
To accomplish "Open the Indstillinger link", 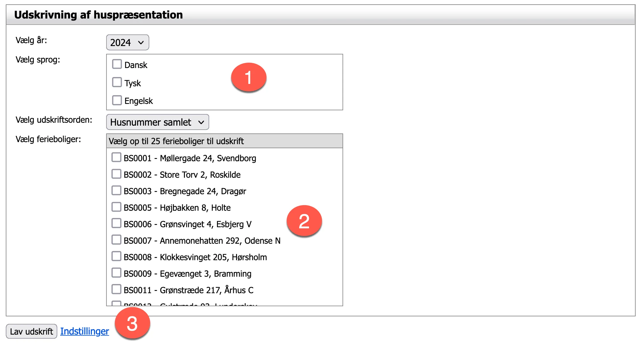I will 84,331.
